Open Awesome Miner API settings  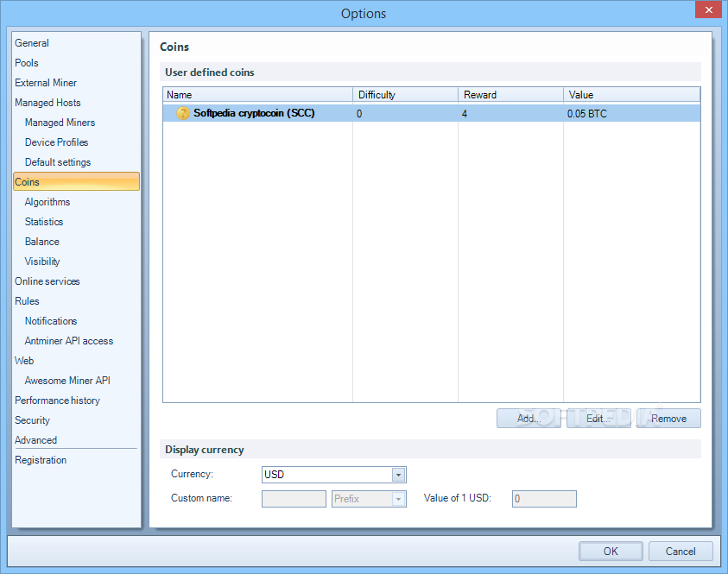67,381
